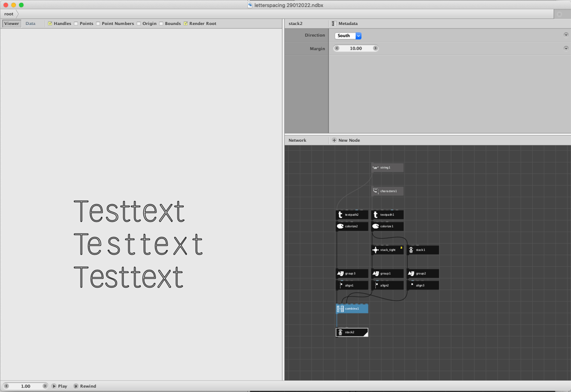Viewport: 571px width, 392px height.
Task: Select the colorize2 node icon
Action: click(340, 227)
